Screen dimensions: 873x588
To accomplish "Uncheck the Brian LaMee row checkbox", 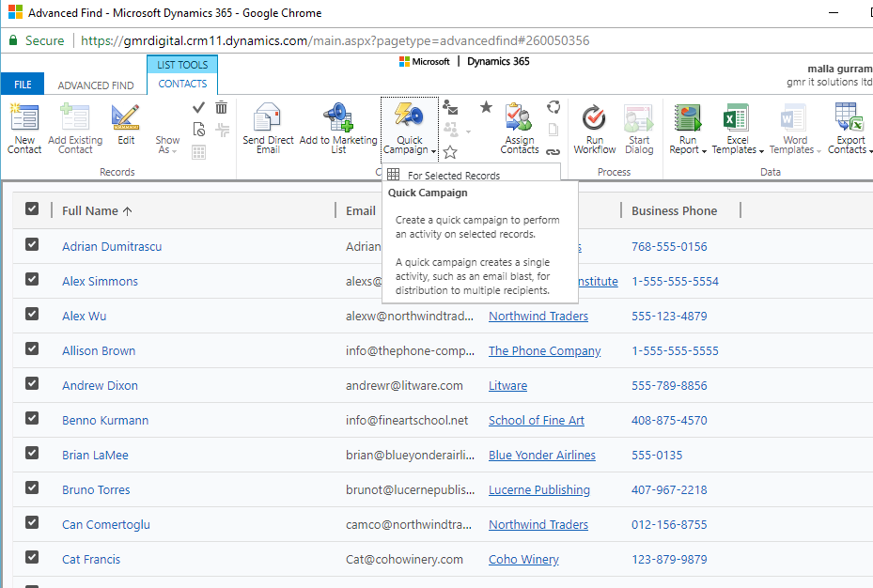I will 32,453.
